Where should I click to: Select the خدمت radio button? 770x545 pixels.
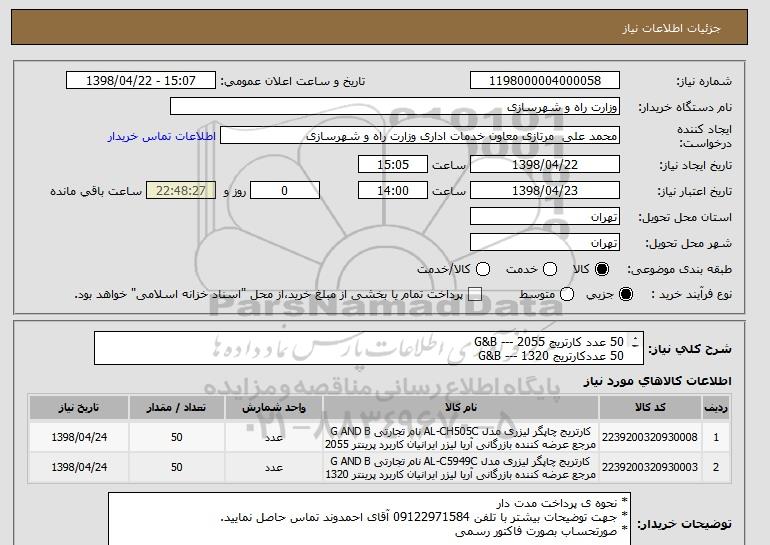click(550, 269)
